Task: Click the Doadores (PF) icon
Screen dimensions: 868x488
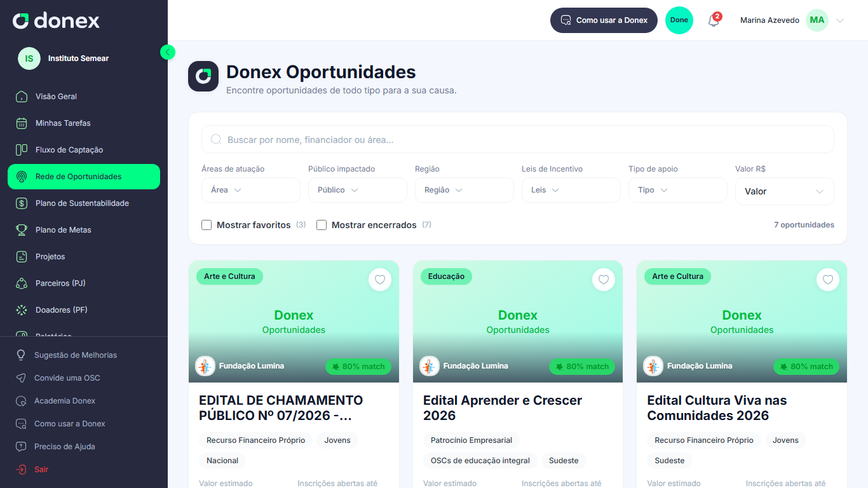Action: click(x=22, y=310)
